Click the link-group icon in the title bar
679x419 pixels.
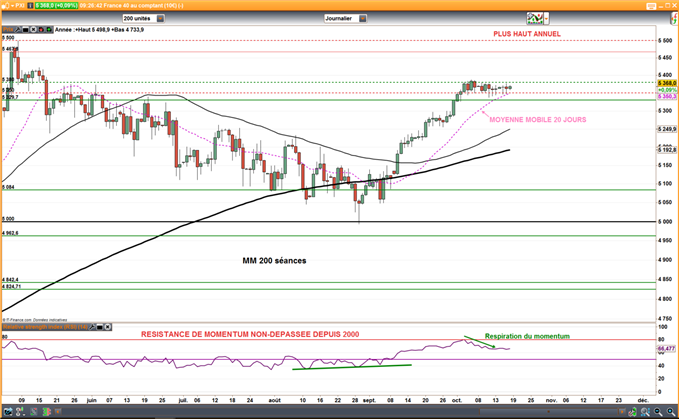tap(6, 5)
